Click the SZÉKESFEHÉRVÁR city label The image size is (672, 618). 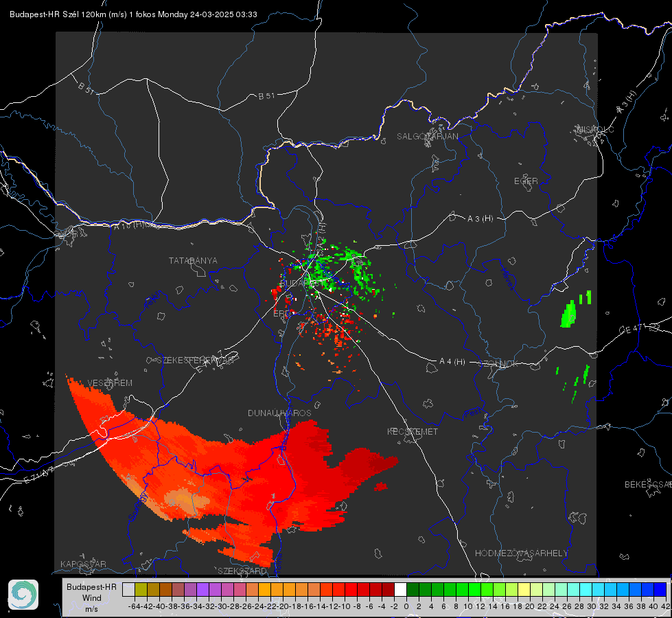(x=195, y=360)
